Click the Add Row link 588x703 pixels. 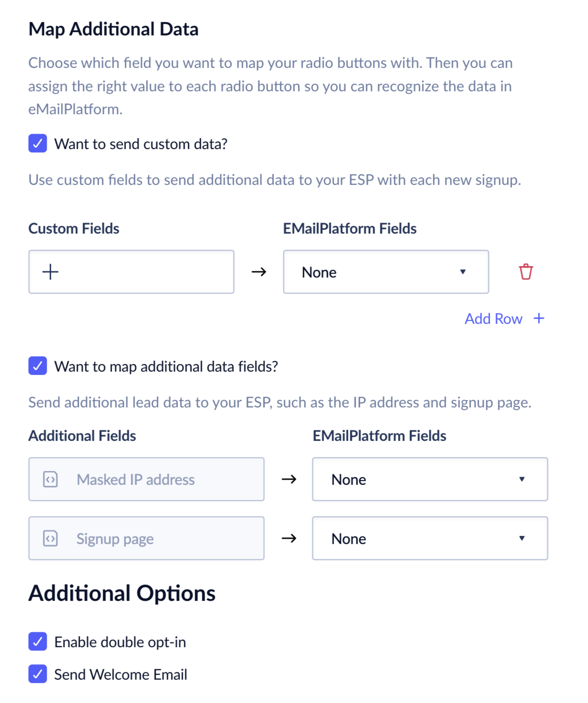[493, 319]
